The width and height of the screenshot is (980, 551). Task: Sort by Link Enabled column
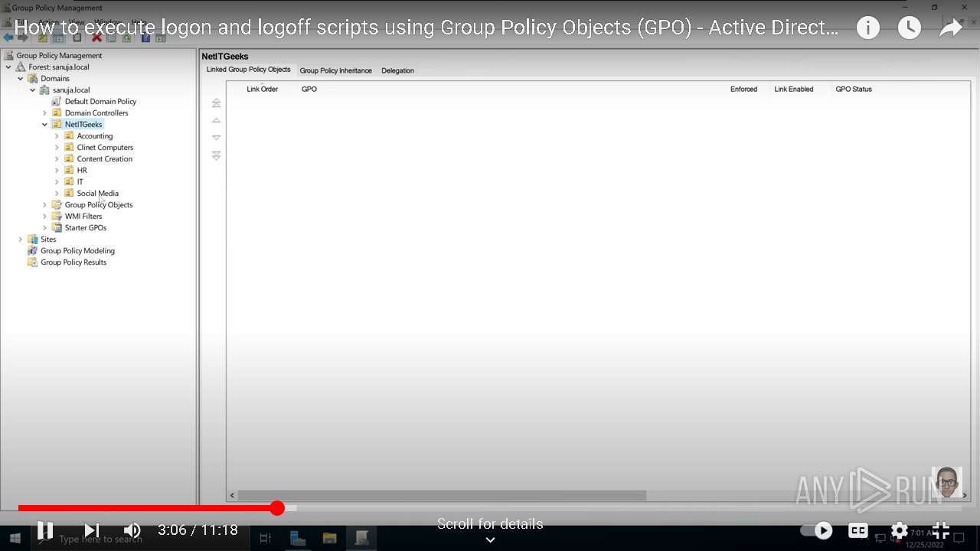tap(794, 90)
